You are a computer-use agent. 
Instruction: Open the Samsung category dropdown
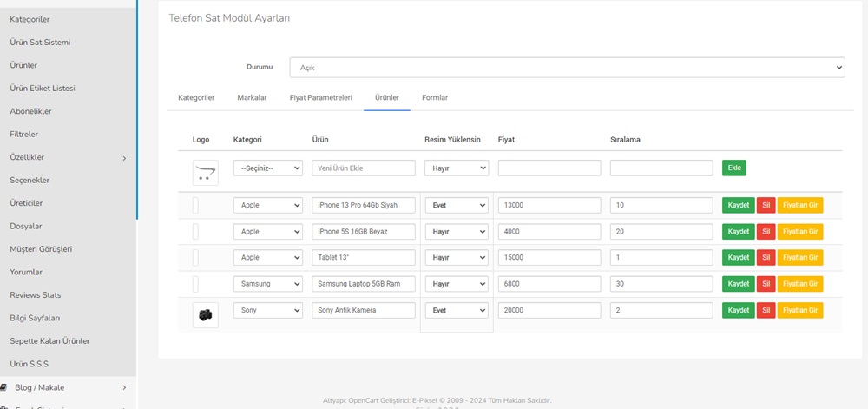(x=268, y=284)
